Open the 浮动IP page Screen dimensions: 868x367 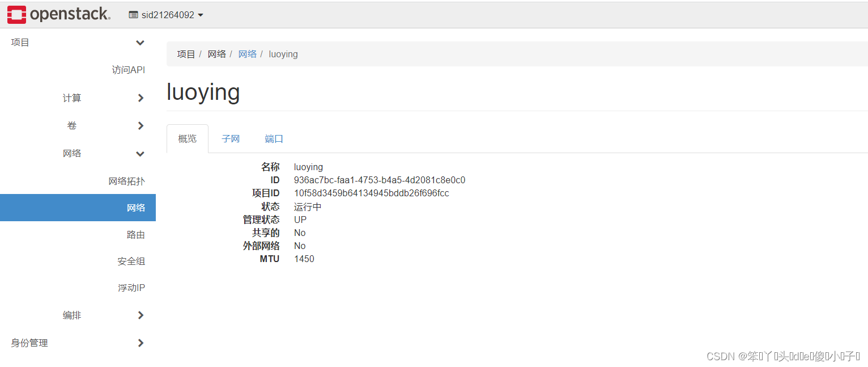(131, 288)
